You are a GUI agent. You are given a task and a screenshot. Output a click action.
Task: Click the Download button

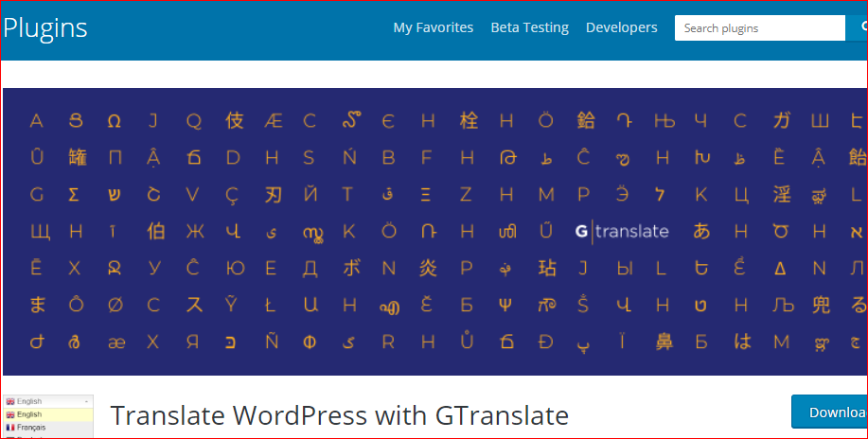point(830,412)
